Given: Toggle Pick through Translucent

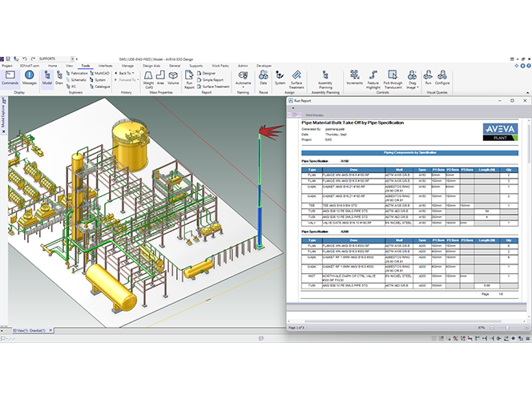Looking at the screenshot, I should (393, 77).
